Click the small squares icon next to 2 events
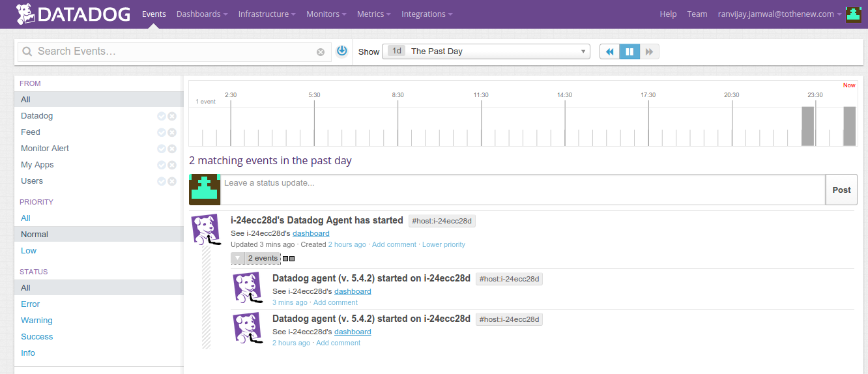 (x=289, y=259)
